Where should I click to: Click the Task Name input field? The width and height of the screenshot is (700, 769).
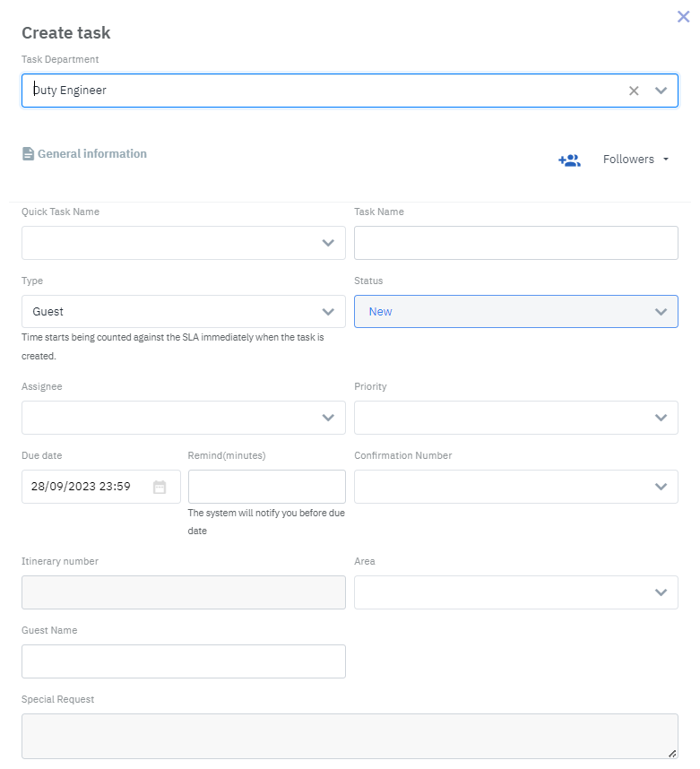tap(516, 243)
